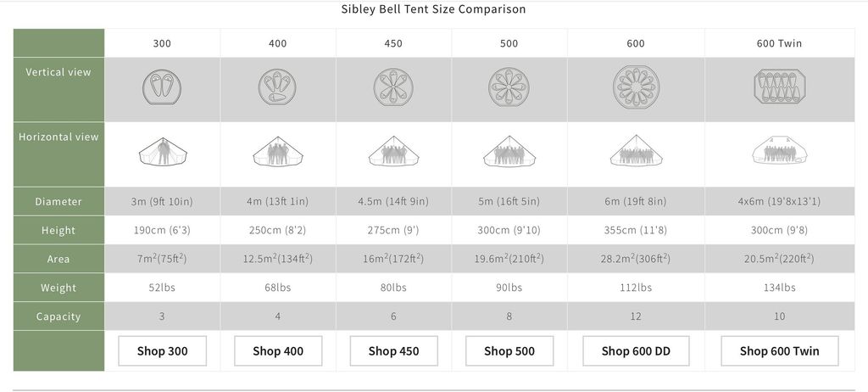Click the 300 tent vertical view icon
The width and height of the screenshot is (868, 392).
pyautogui.click(x=162, y=87)
